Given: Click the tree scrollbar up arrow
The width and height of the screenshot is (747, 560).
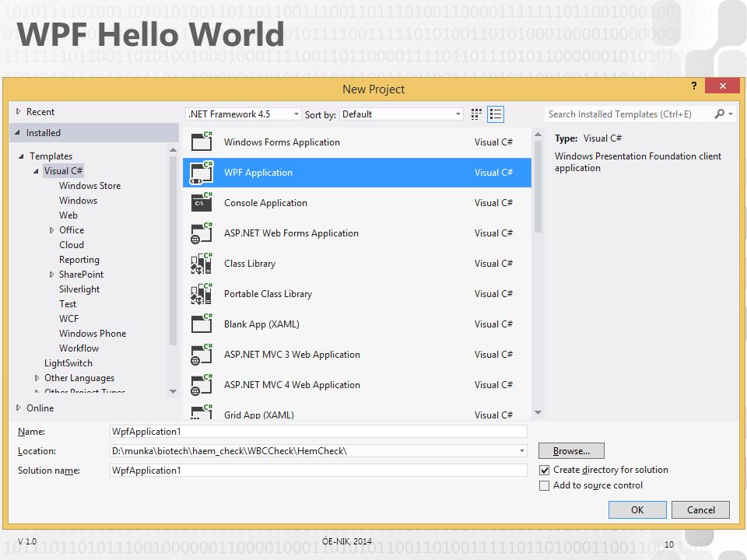Looking at the screenshot, I should [x=173, y=150].
